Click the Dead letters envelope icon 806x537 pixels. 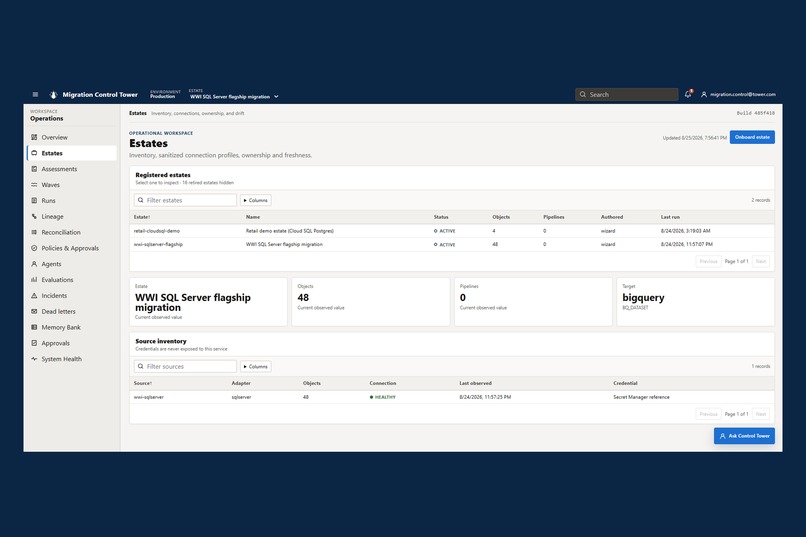[34, 311]
